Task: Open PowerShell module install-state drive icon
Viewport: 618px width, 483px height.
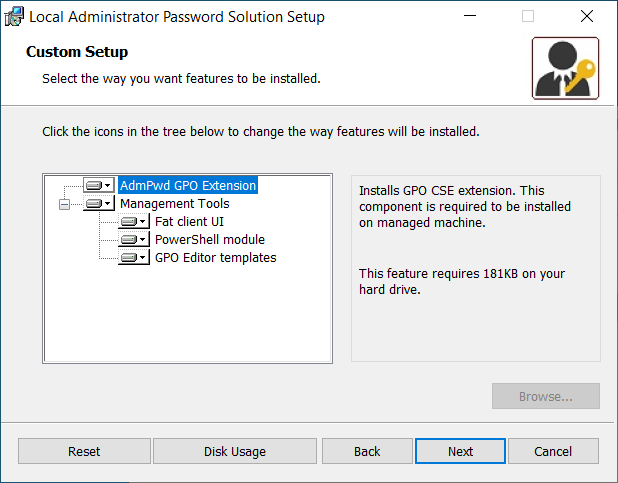Action: (134, 239)
